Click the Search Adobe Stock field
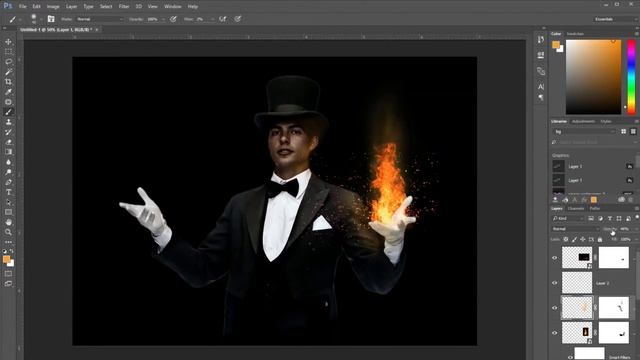640x360 pixels. click(594, 142)
